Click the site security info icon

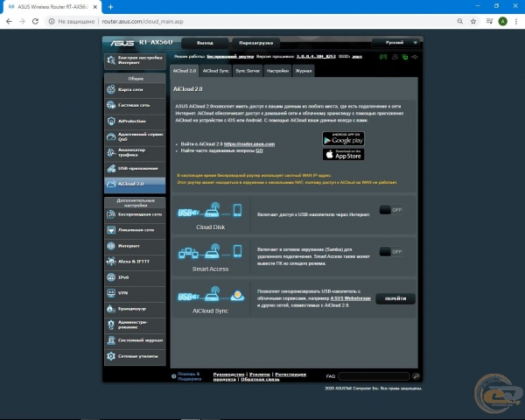pyautogui.click(x=52, y=21)
